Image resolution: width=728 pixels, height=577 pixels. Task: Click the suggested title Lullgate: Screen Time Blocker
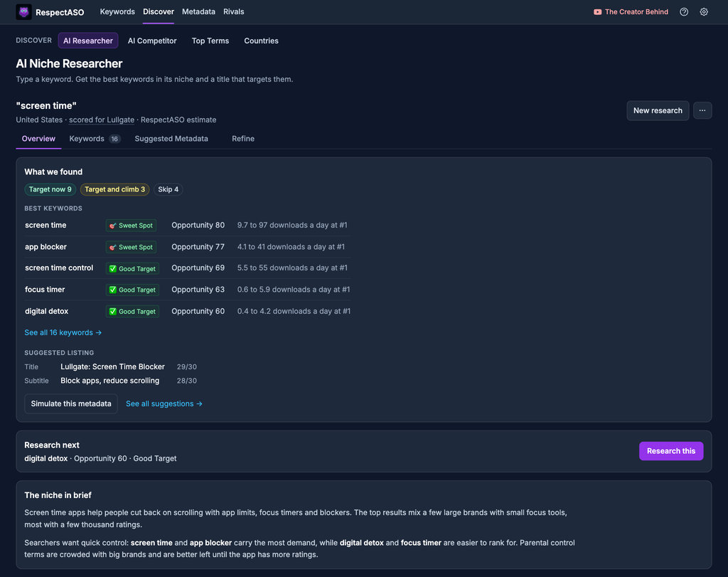[x=112, y=366]
